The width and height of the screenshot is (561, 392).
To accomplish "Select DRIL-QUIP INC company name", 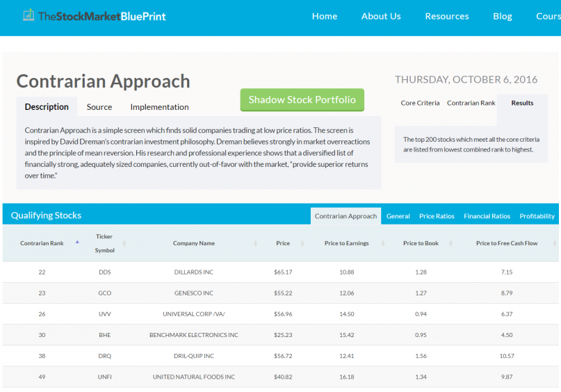I will click(194, 356).
